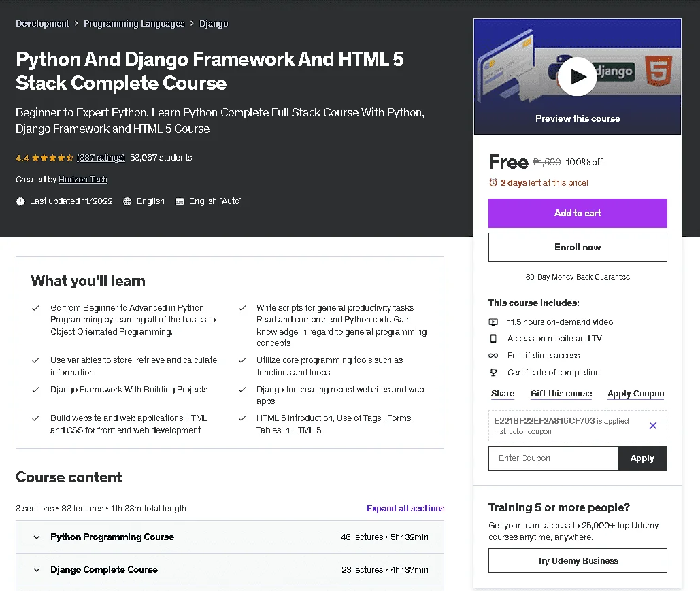This screenshot has height=591, width=700.
Task: Click the course title heading
Action: (210, 71)
